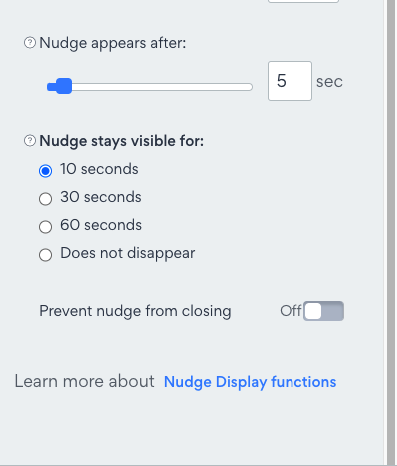Click the partially visible input box at top

point(303,1)
